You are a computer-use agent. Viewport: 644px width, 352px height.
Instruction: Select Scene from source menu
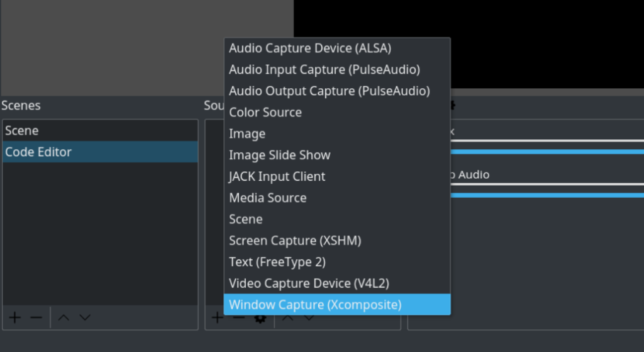point(337,219)
